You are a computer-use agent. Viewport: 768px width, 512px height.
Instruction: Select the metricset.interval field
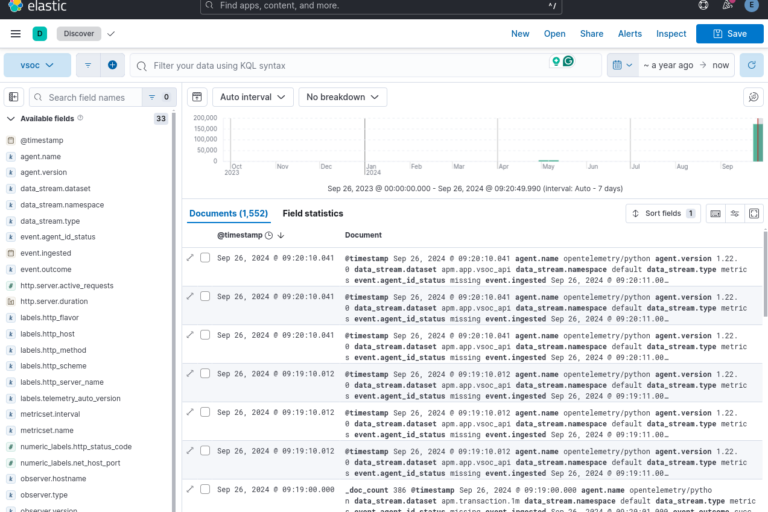[50, 414]
